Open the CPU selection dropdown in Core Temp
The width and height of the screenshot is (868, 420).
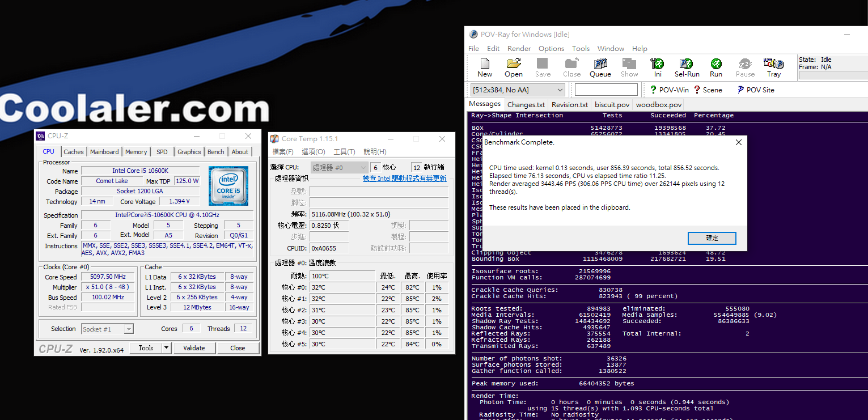click(x=340, y=167)
